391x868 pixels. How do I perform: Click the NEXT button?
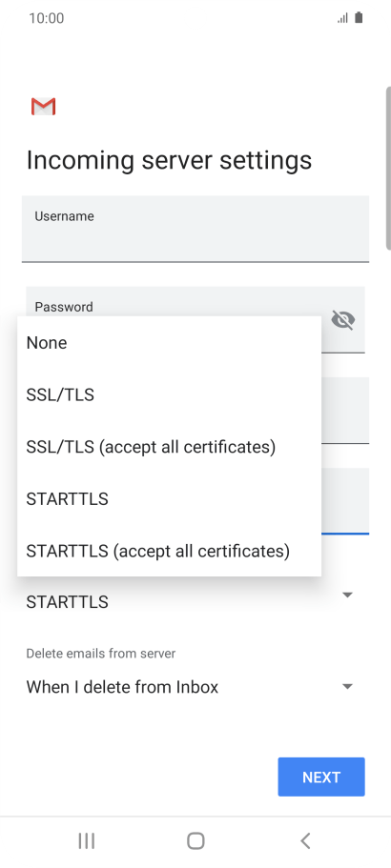tap(321, 777)
